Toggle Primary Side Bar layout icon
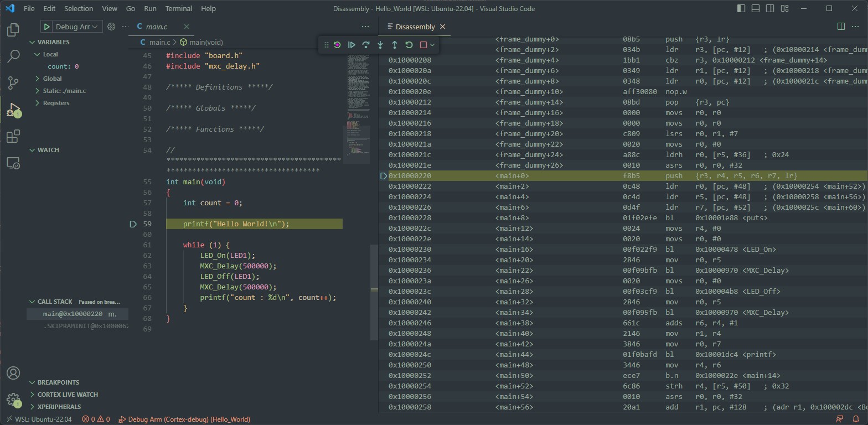The width and height of the screenshot is (868, 425). click(741, 8)
